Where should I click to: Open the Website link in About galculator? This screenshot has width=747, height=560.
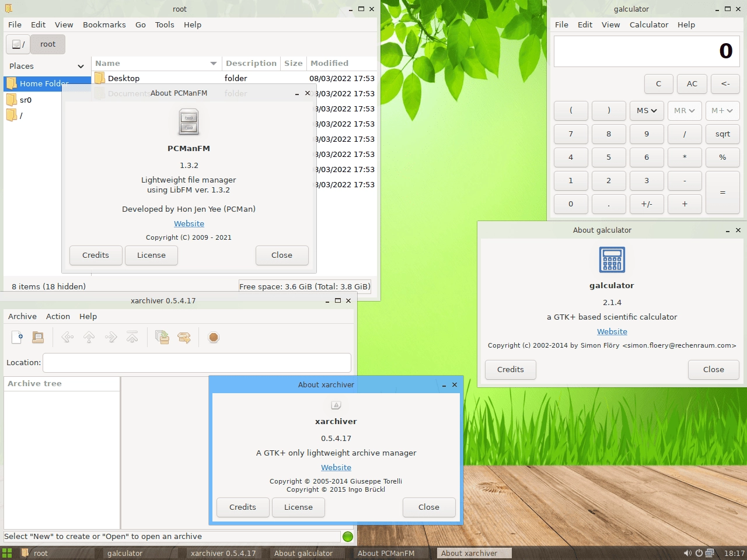click(x=612, y=331)
